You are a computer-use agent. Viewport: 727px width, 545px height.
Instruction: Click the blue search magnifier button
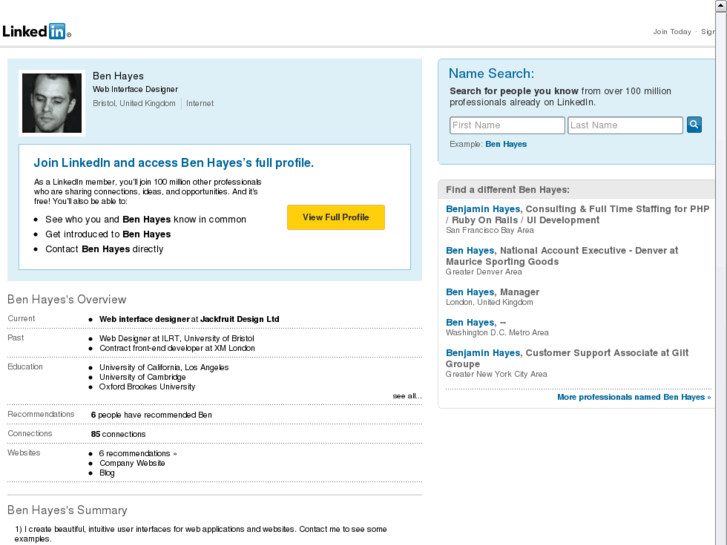click(x=694, y=125)
